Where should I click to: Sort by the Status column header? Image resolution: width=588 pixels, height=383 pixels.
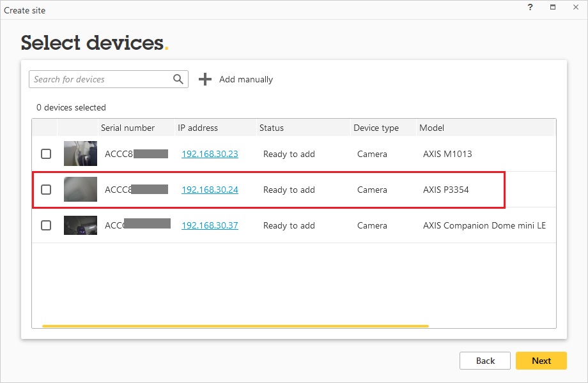272,128
